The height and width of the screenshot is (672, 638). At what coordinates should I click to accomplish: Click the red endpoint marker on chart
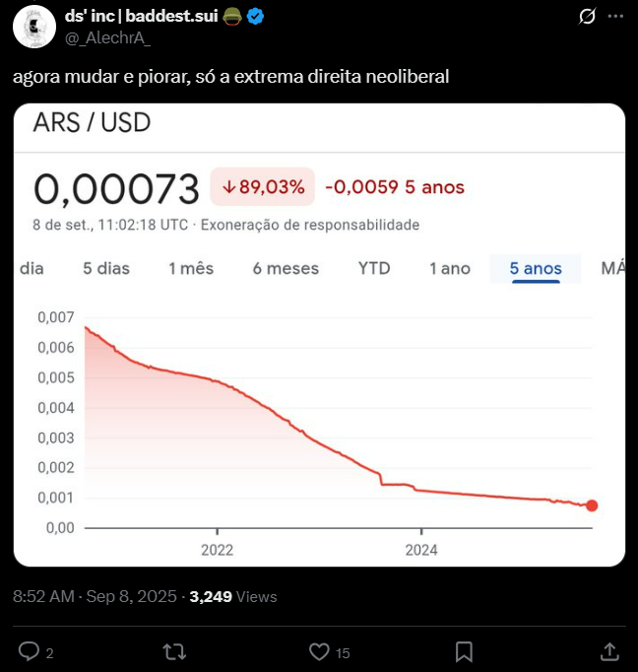click(x=591, y=505)
